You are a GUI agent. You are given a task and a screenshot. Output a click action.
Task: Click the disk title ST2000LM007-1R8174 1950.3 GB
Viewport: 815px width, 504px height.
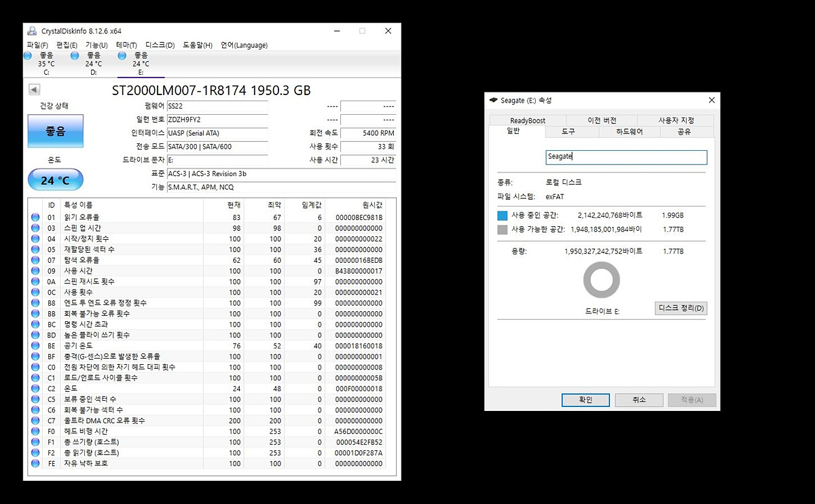[x=211, y=90]
